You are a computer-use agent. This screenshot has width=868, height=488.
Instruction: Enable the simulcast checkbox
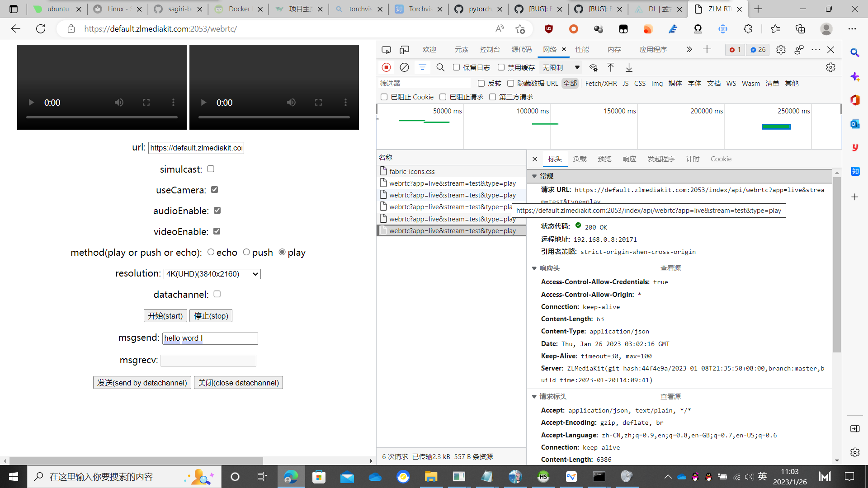[211, 169]
